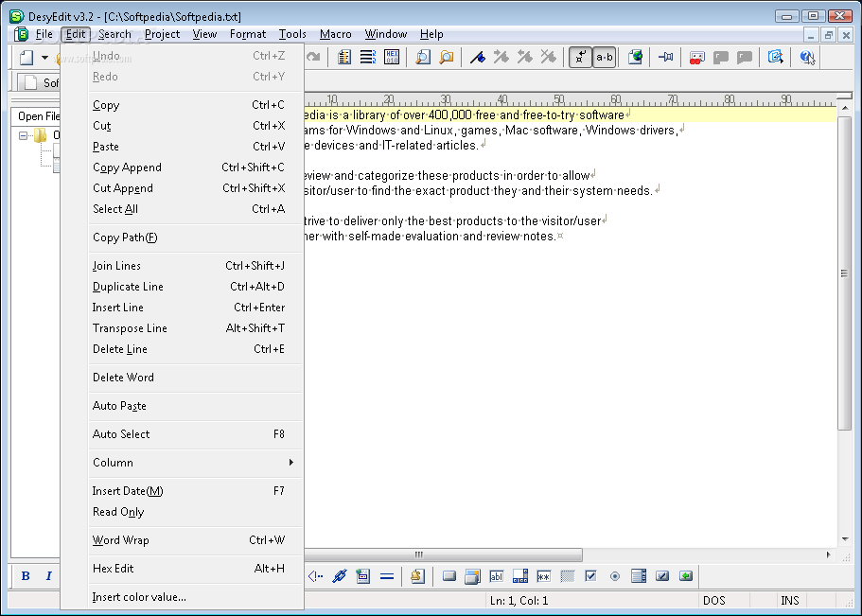Click the Italic I formatting button
Screen dimensions: 862x616
tap(48, 576)
